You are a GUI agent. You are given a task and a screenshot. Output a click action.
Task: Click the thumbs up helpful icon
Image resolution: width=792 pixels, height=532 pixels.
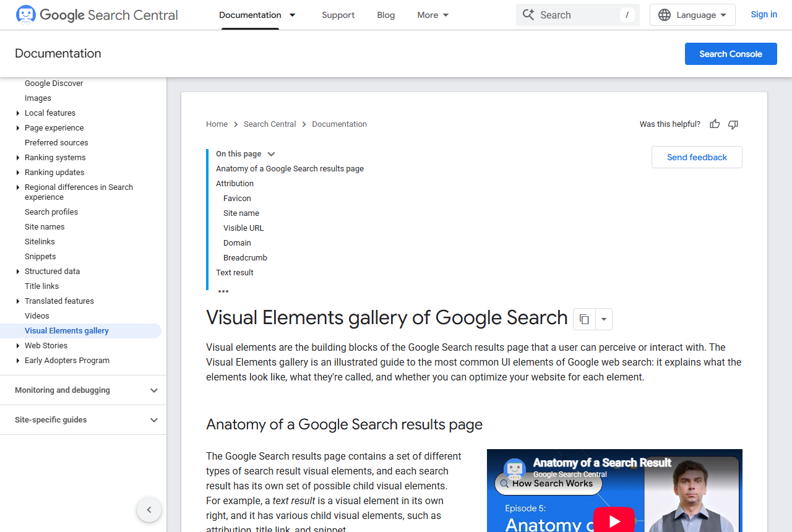(715, 124)
